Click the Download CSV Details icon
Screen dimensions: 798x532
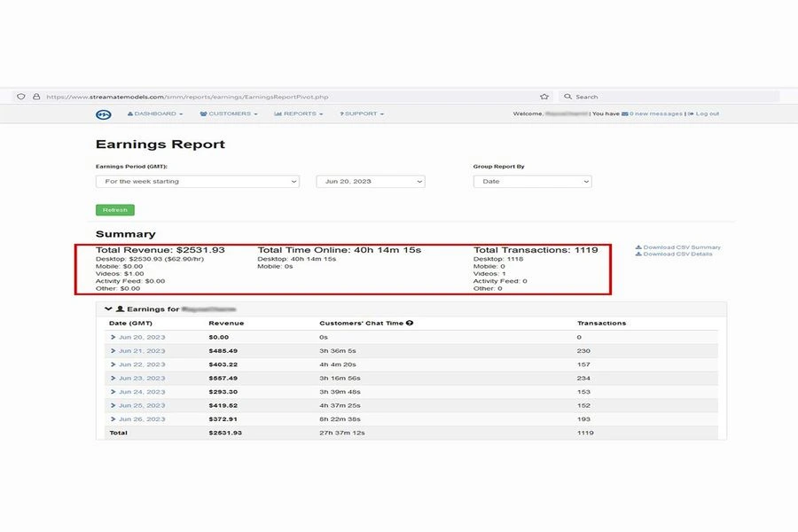(x=639, y=254)
